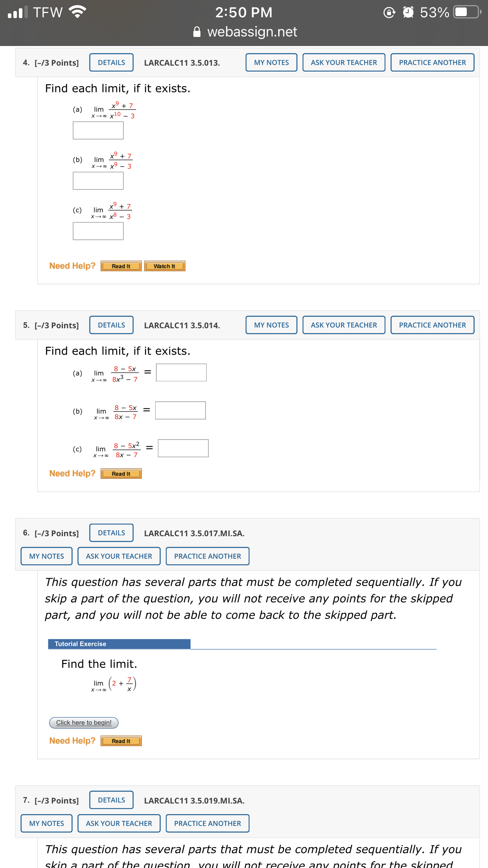Open DETAILS for problem 4 LARCALC11 3.5.013
The width and height of the screenshot is (488, 868).
point(111,62)
